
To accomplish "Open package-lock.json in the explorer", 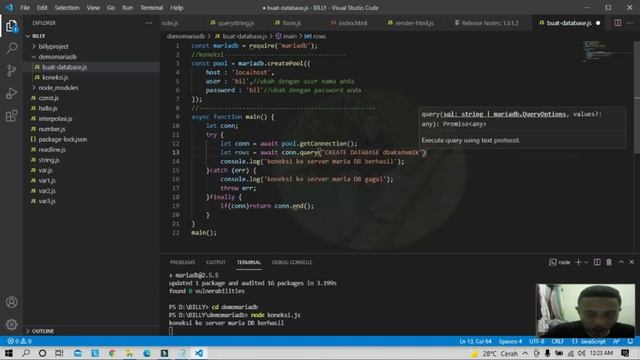I will tap(62, 140).
